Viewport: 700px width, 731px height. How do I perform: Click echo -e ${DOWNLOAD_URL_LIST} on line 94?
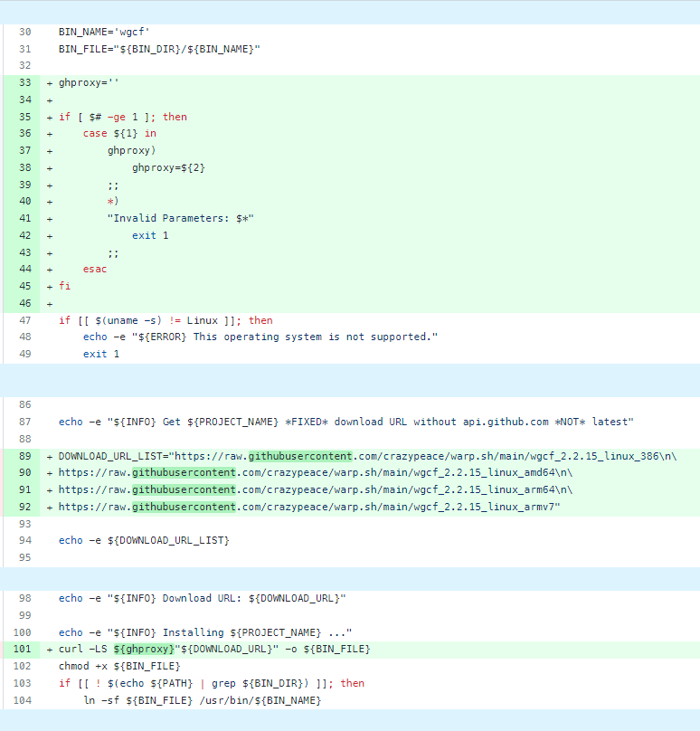144,540
